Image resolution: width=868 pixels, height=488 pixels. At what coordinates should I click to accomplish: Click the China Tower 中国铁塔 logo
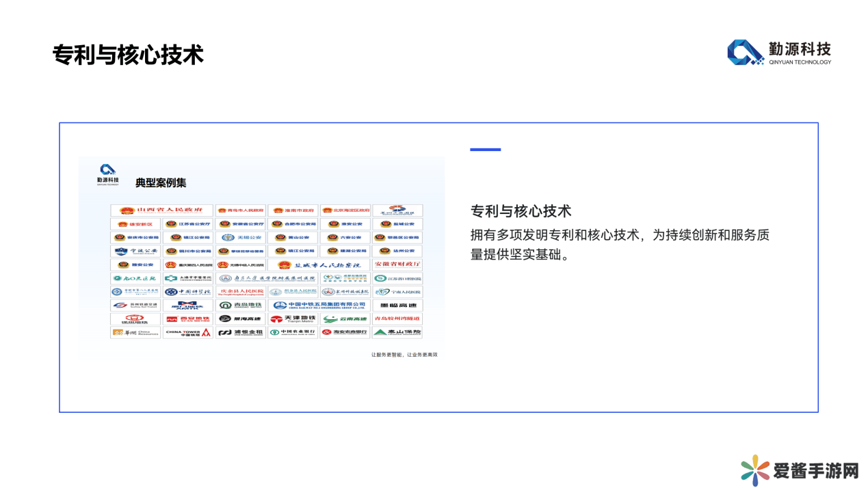pyautogui.click(x=187, y=333)
